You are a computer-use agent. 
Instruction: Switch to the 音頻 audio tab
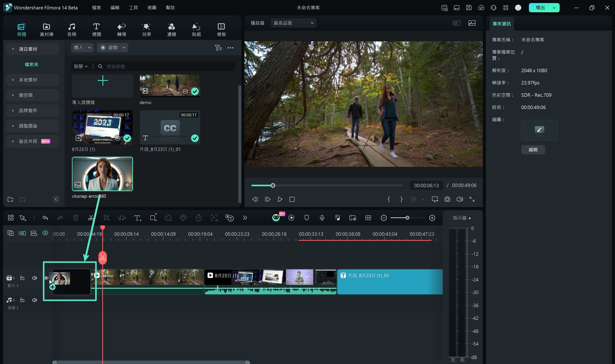[72, 30]
